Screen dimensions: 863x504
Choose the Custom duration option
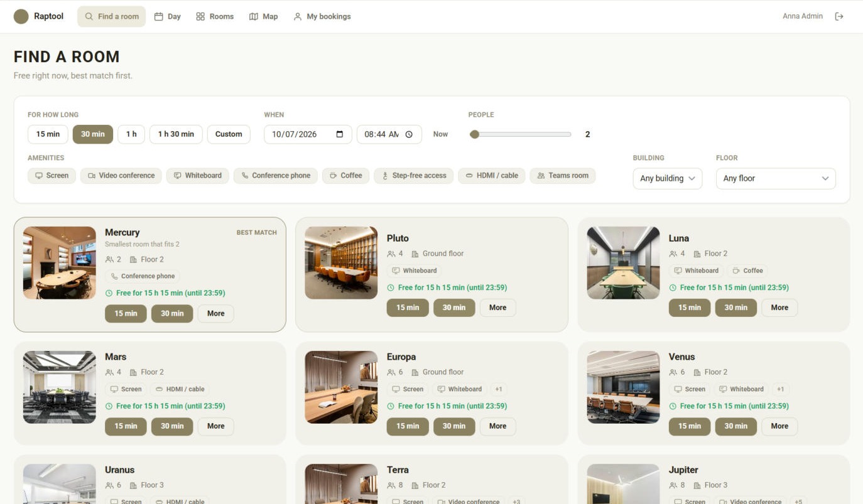[229, 134]
